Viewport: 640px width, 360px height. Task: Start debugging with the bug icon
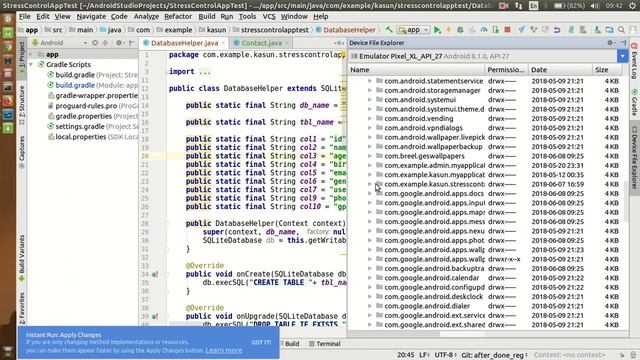point(460,30)
